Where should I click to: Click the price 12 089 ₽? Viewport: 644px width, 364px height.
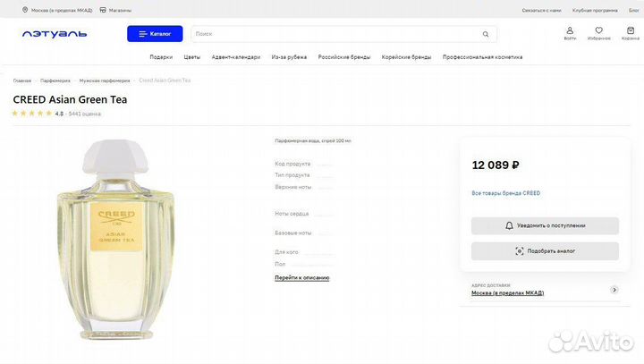pyautogui.click(x=496, y=165)
